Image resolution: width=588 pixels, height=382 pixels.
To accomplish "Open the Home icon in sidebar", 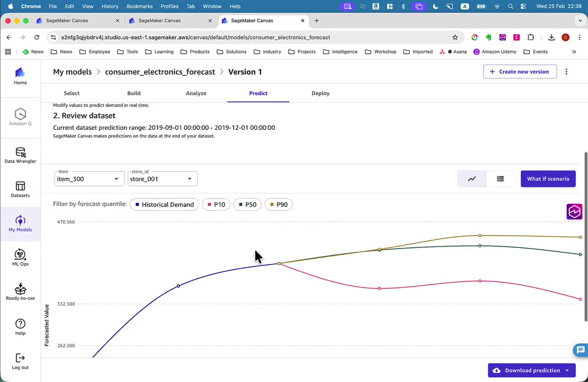I will tap(20, 77).
